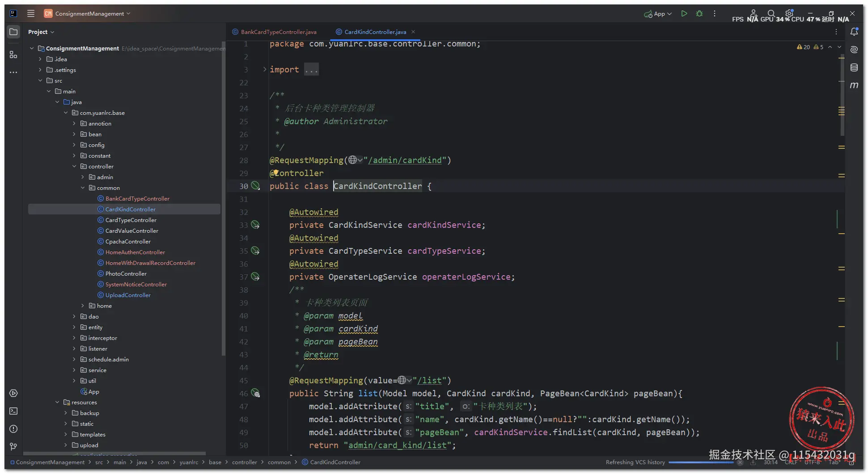Open the Git tool window
868x474 pixels.
13,446
